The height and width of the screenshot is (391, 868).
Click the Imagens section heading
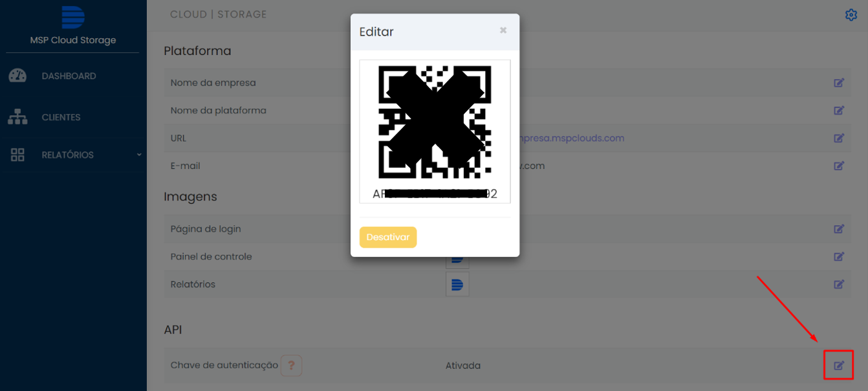(x=190, y=197)
